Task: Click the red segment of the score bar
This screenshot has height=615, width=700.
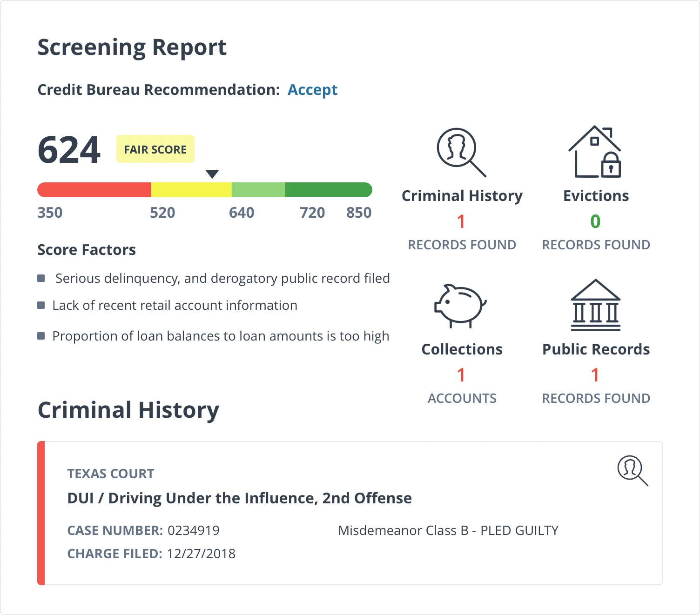Action: pyautogui.click(x=94, y=190)
